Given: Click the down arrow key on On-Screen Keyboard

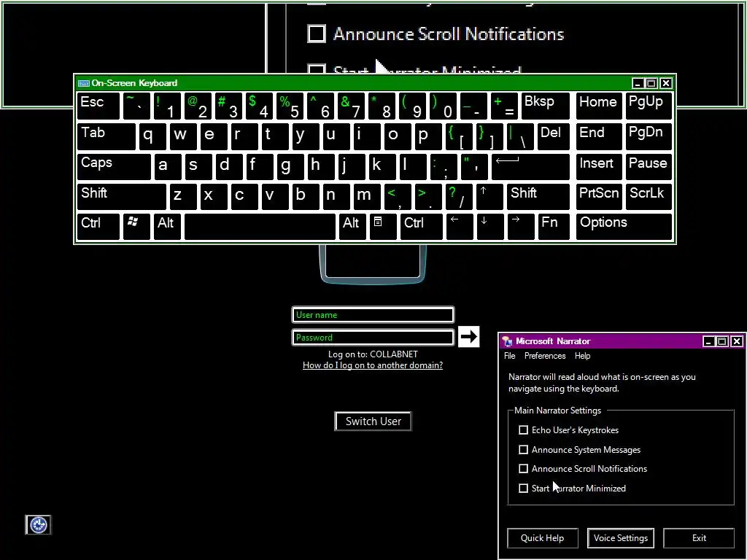Looking at the screenshot, I should pos(489,227).
